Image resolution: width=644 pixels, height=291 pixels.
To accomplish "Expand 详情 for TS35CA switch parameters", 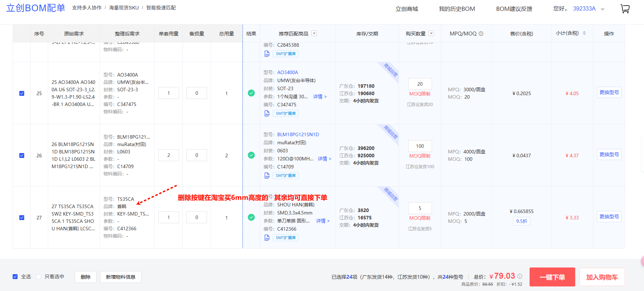I will pyautogui.click(x=323, y=221).
